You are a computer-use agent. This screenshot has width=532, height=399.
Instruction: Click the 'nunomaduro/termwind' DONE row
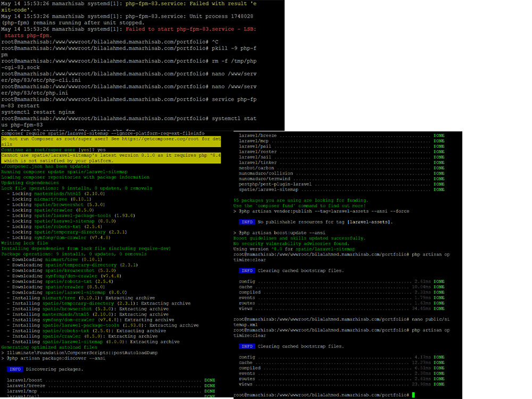(x=342, y=179)
